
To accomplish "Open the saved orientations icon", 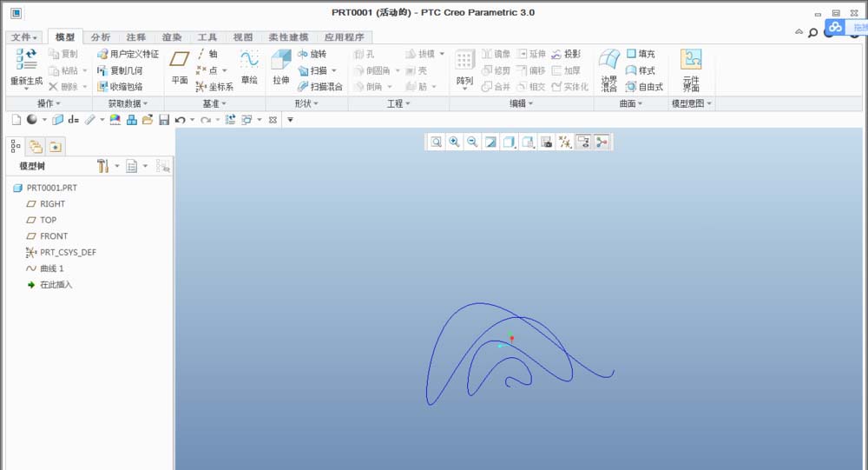I will (x=528, y=142).
